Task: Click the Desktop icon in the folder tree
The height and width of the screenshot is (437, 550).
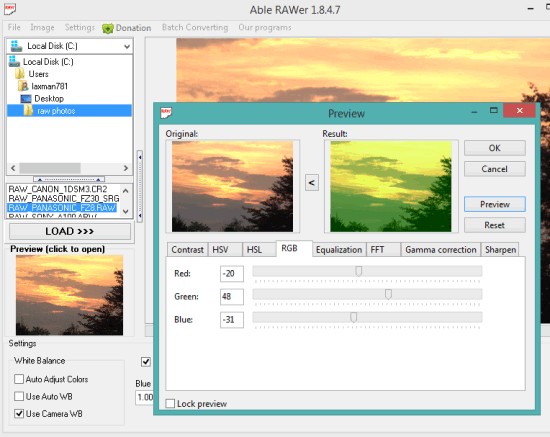Action: pyautogui.click(x=26, y=99)
